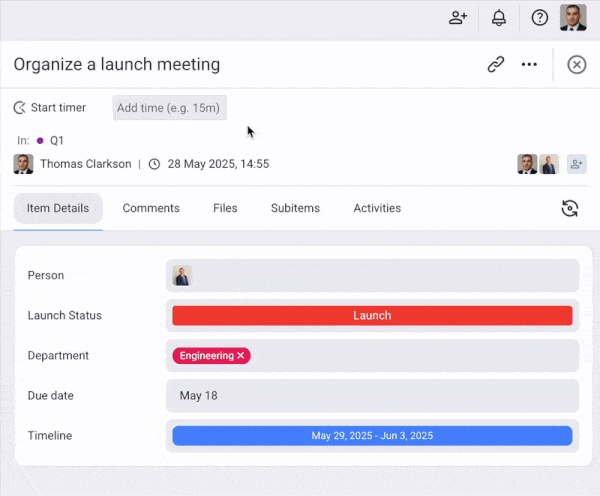Copy item link using chain icon
This screenshot has height=496, width=600.
496,64
